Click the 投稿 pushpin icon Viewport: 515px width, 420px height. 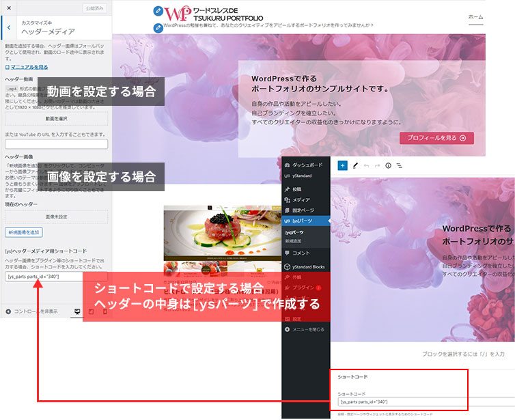[287, 189]
